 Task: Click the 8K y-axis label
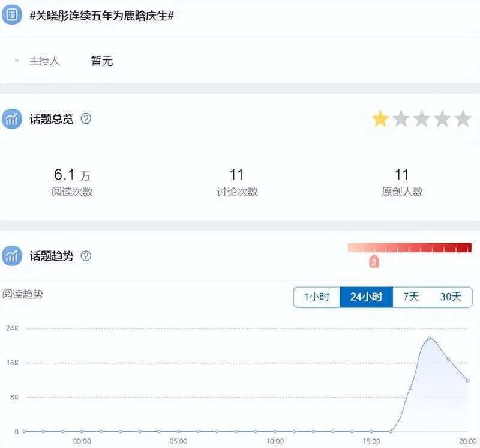pos(14,397)
